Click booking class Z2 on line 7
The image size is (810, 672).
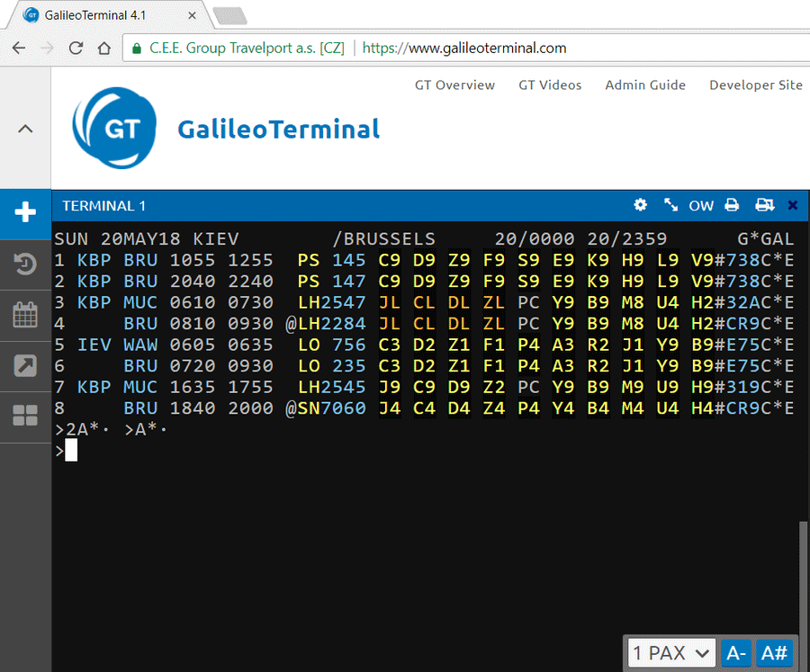(494, 387)
